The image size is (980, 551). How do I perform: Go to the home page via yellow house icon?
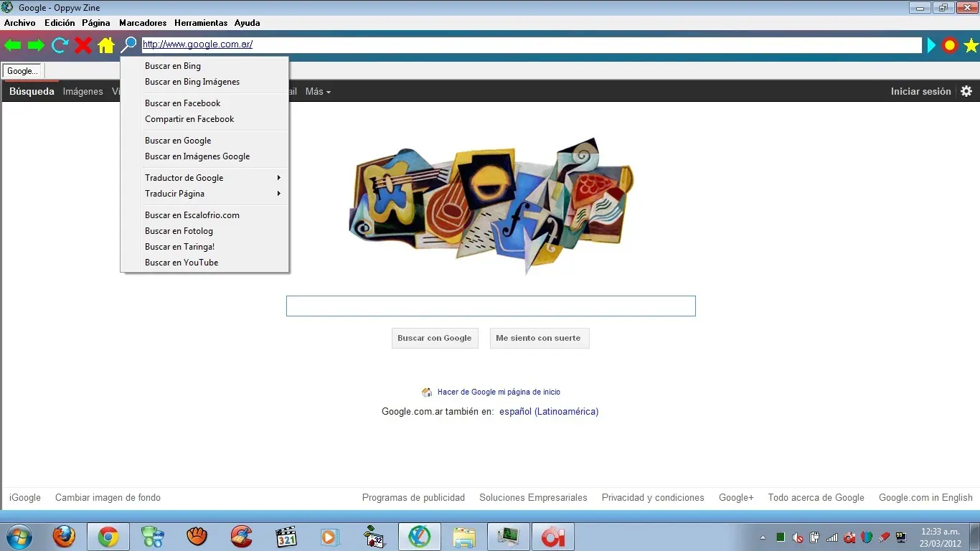pyautogui.click(x=106, y=46)
